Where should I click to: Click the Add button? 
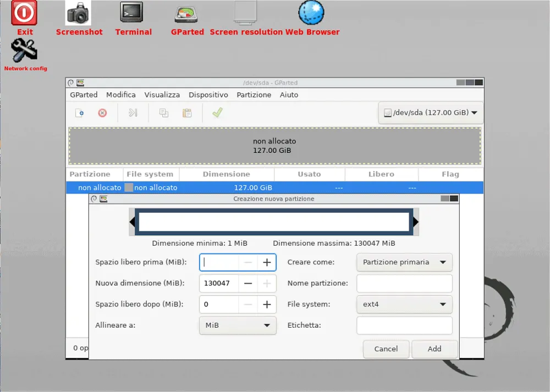(x=435, y=349)
